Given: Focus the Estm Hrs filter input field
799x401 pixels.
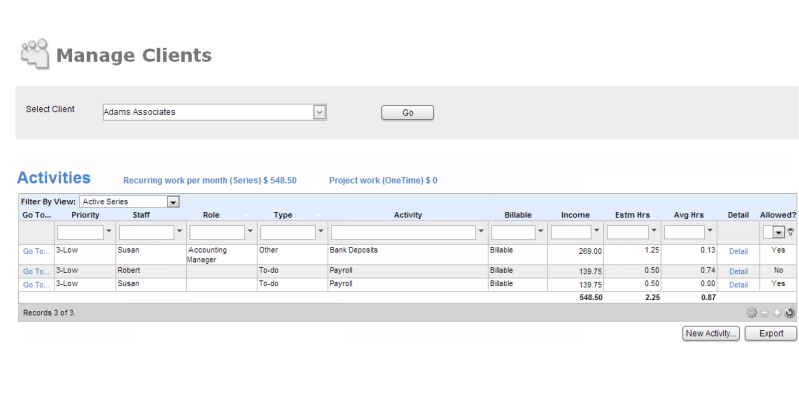Looking at the screenshot, I should click(x=628, y=232).
